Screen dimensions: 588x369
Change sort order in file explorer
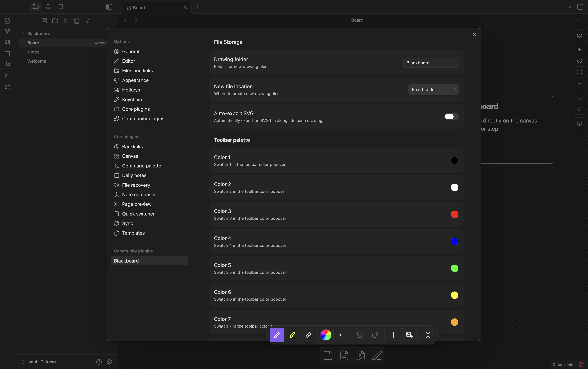click(x=66, y=21)
